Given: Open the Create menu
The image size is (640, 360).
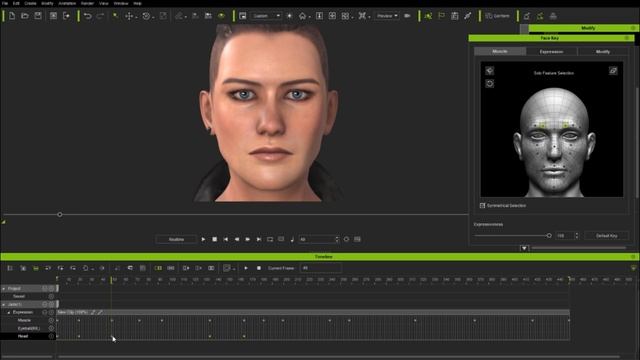Looking at the screenshot, I should [x=30, y=3].
